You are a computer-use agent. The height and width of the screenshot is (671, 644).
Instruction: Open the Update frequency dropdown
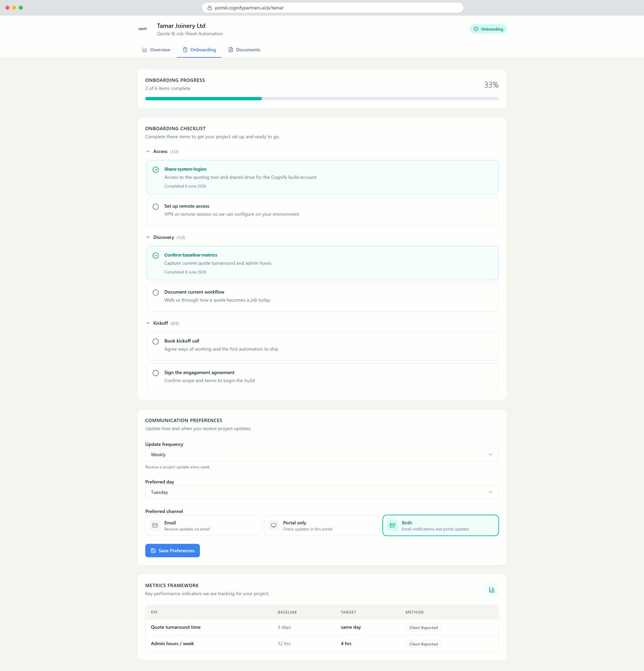coord(322,455)
